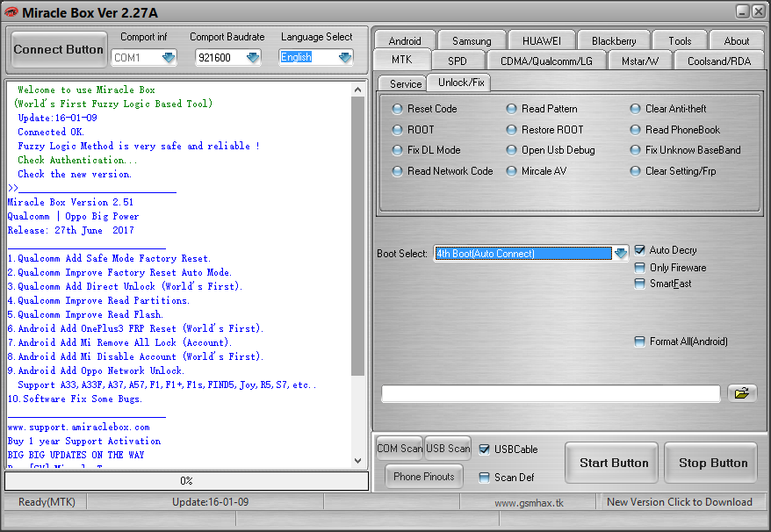Open the file browse folder icon

pos(741,392)
